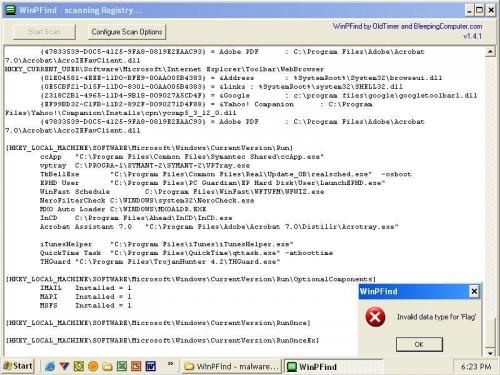Click the disabled Start Scan button
Viewport: 500px width, 375px height.
click(44, 32)
